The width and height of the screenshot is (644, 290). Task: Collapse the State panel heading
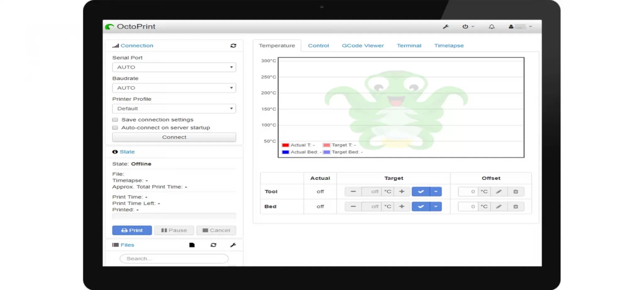click(127, 152)
